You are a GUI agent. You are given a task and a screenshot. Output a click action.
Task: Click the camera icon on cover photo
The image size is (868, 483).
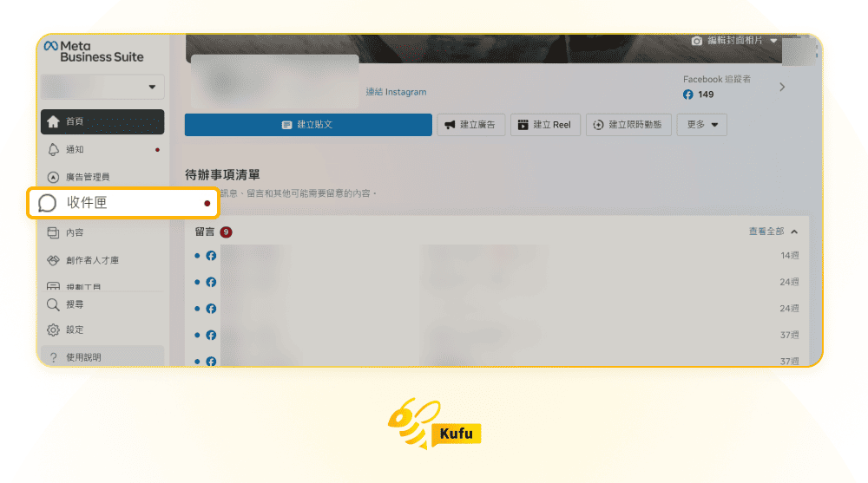point(697,41)
